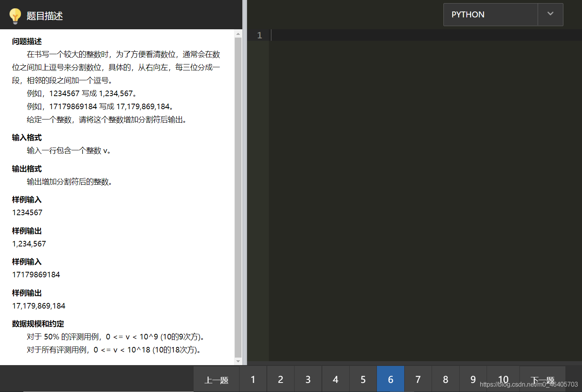Switch to question 3
Viewport: 582px width, 392px height.
[308, 380]
